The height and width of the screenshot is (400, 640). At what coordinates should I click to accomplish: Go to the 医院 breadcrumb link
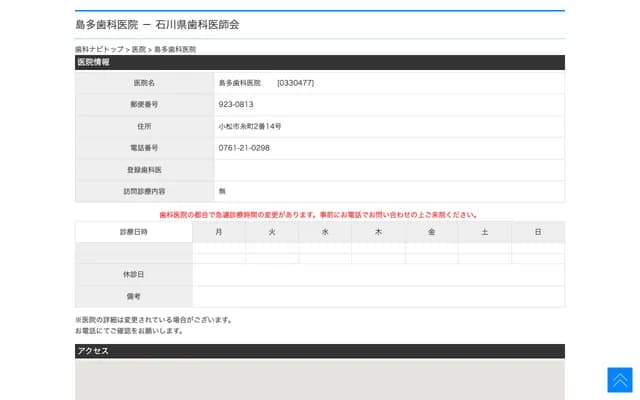tap(138, 49)
